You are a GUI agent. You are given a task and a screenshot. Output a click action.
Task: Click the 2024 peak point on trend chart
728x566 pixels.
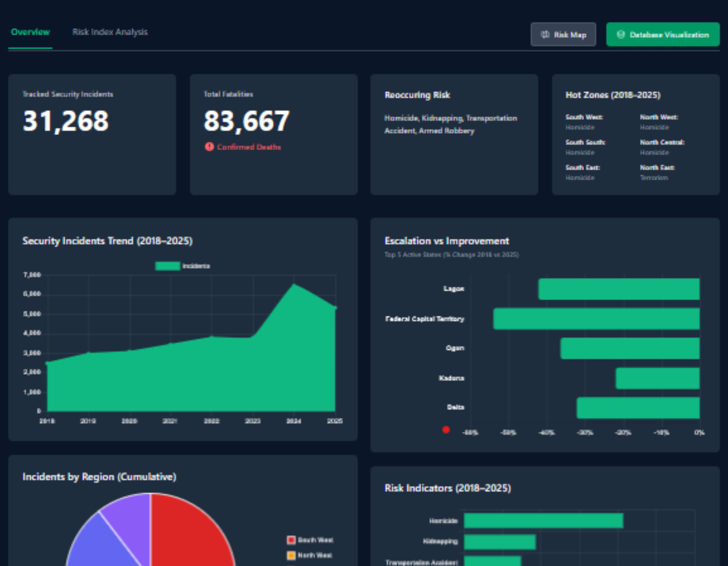click(x=294, y=285)
